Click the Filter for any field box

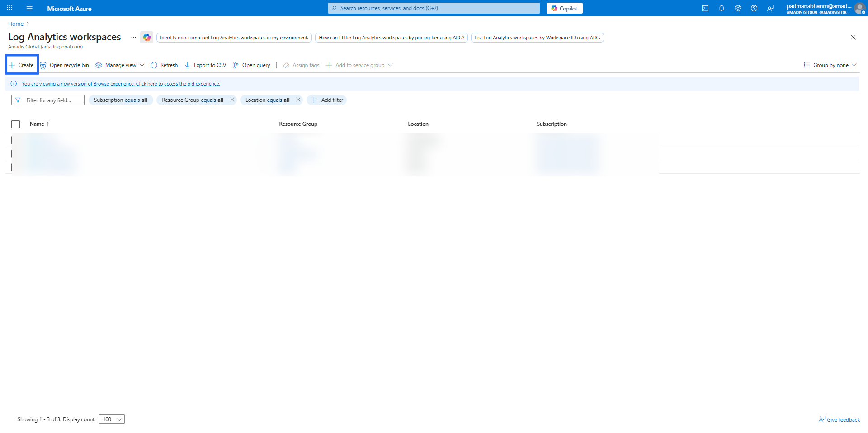(x=48, y=100)
